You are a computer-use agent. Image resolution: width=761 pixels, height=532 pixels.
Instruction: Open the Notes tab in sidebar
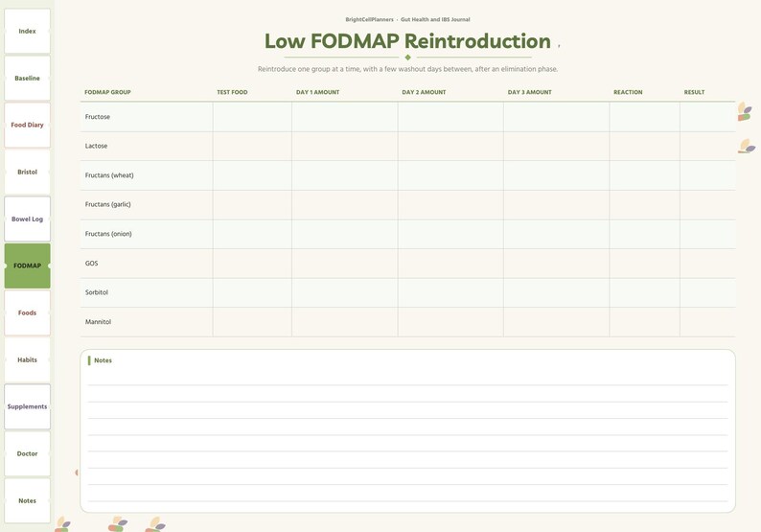click(x=27, y=500)
